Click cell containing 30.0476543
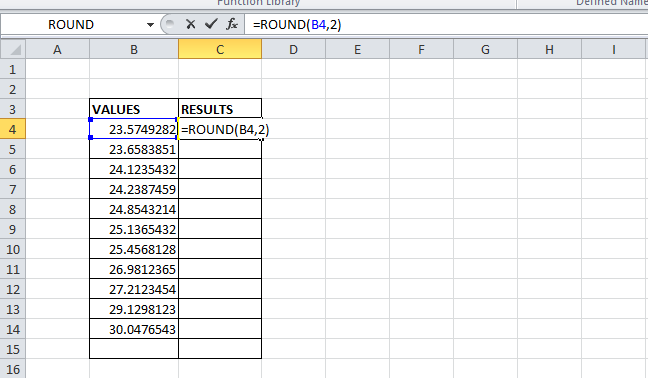This screenshot has width=648, height=378. click(134, 330)
